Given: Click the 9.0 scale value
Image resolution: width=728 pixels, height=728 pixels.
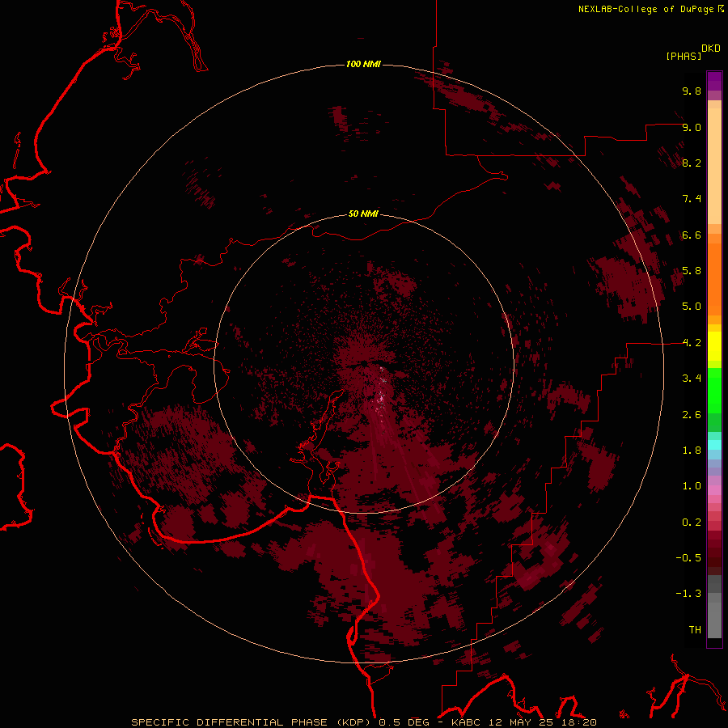Looking at the screenshot, I should (x=692, y=127).
